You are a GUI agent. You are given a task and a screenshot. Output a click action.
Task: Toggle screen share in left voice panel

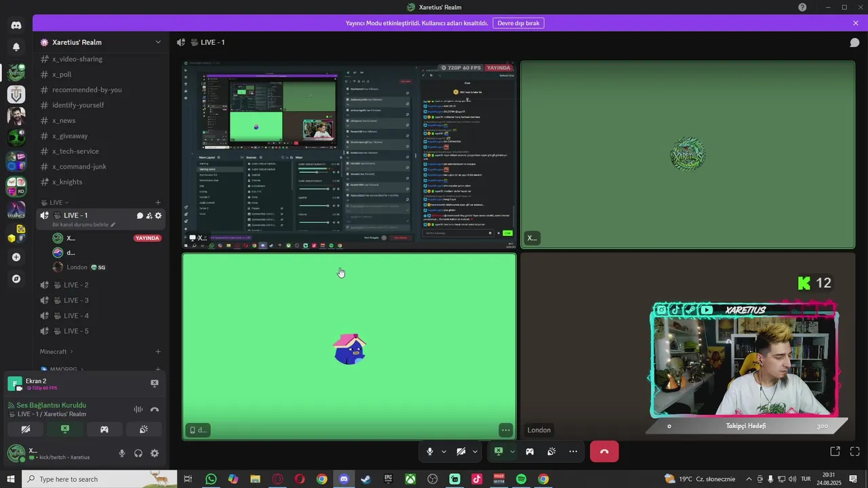coord(65,429)
